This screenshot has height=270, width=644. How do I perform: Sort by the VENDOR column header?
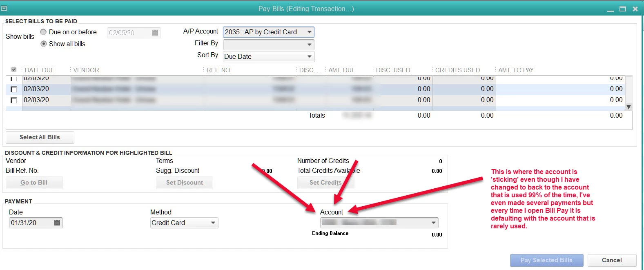(86, 70)
